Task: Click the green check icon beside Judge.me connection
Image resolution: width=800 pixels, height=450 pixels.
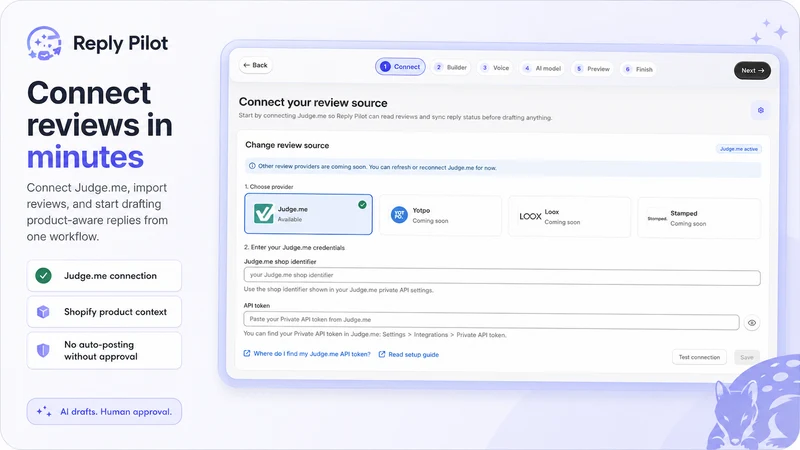Action: [43, 276]
